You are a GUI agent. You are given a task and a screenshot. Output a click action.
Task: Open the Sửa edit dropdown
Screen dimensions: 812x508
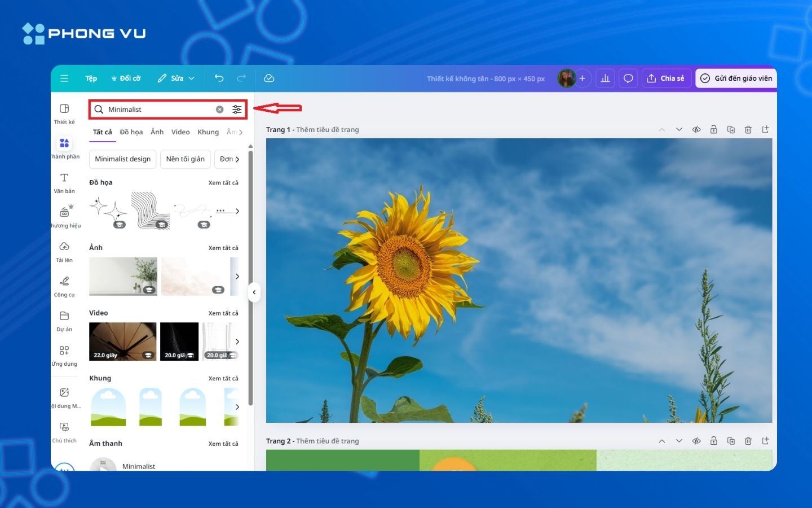pos(176,78)
